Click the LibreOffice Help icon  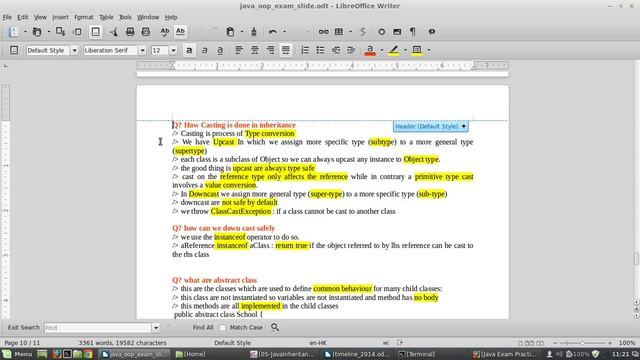point(432,32)
